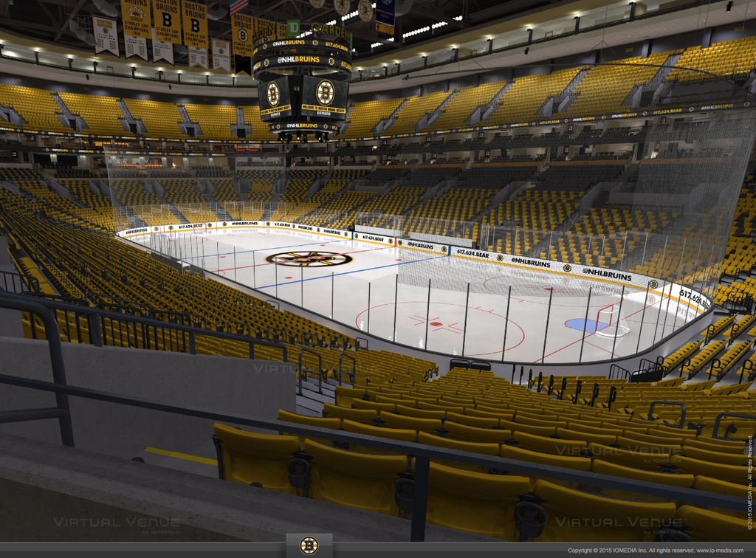Click the green TD logo sign
This screenshot has height=558, width=756.
coord(294,28)
